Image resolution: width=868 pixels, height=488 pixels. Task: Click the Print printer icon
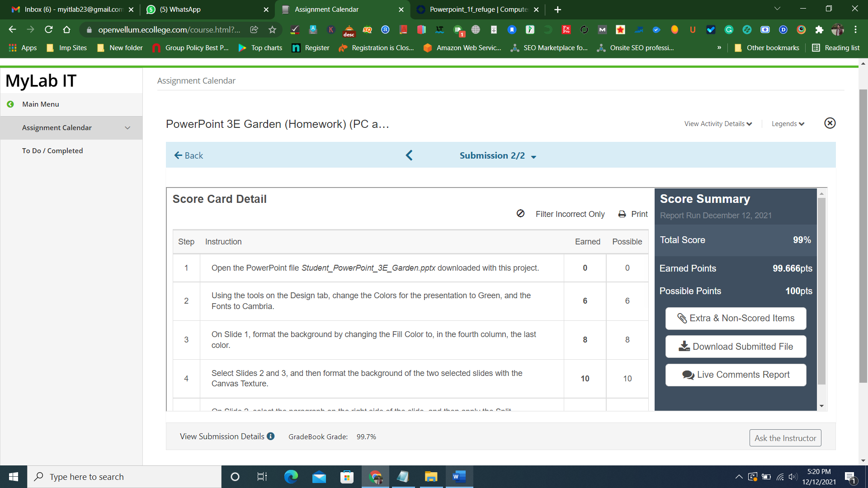622,214
